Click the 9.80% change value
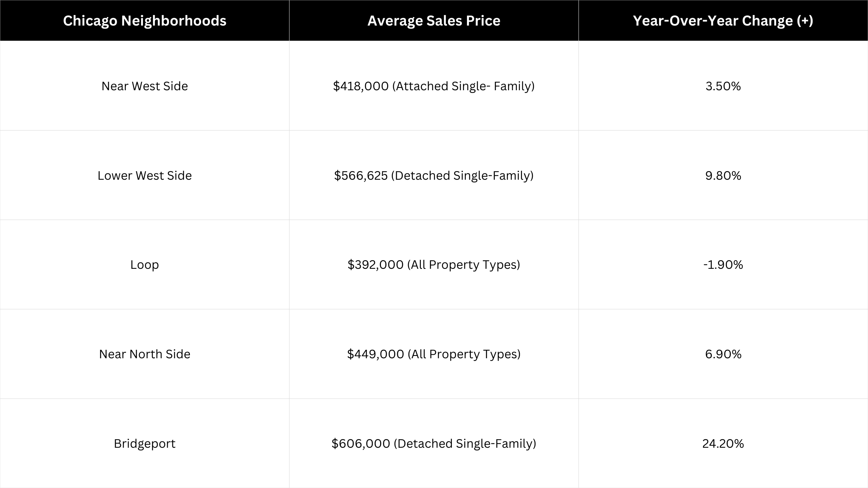This screenshot has height=488, width=868. 723,175
